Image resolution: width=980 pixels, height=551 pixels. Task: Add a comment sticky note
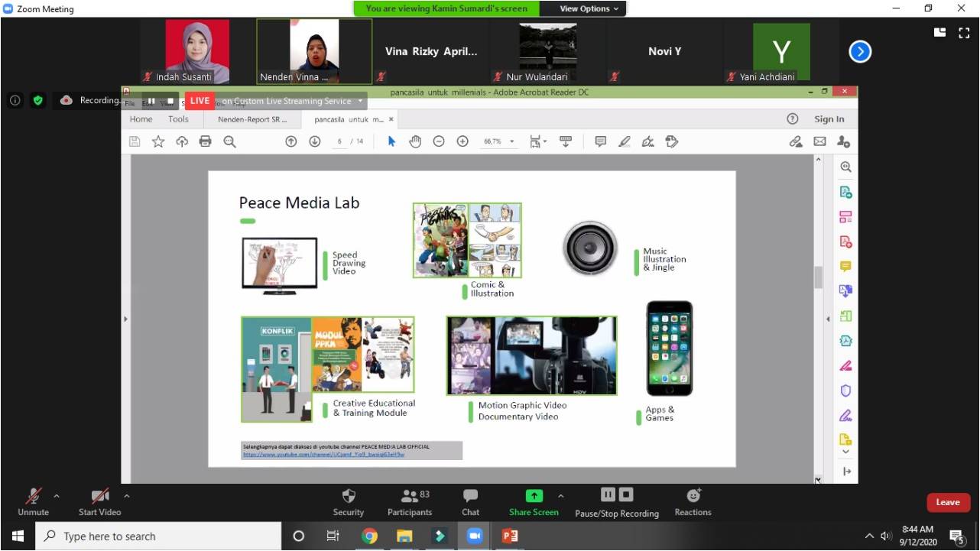(x=601, y=141)
